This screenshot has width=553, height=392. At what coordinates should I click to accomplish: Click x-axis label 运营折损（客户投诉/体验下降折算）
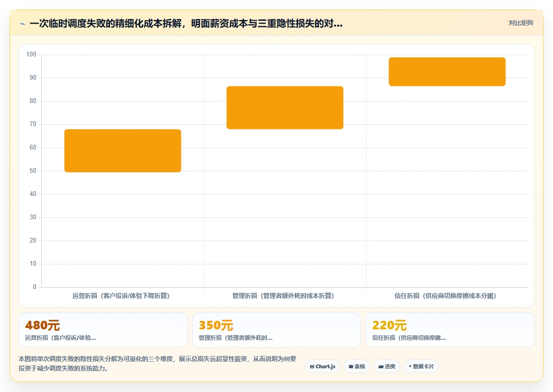[x=121, y=296]
